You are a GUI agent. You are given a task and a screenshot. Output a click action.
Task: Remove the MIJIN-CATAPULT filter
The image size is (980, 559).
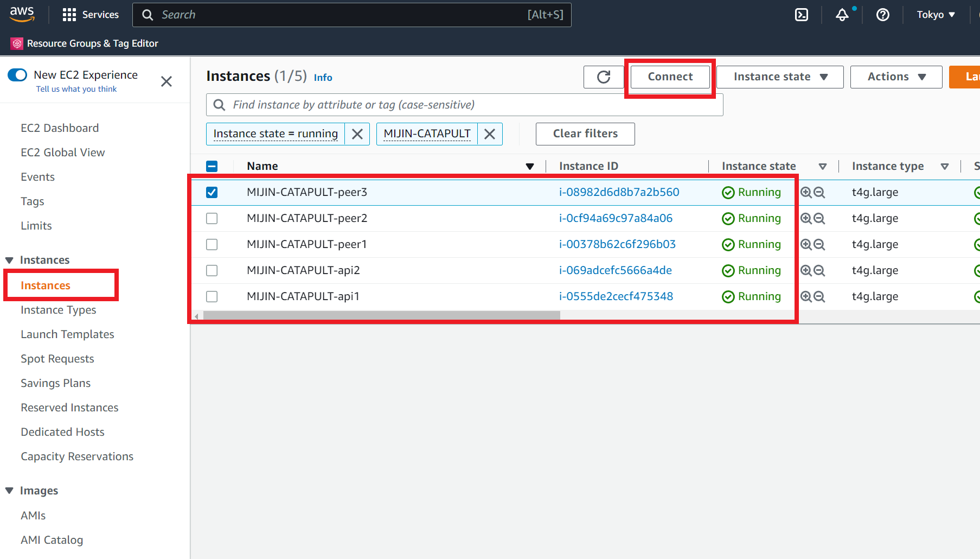(489, 134)
